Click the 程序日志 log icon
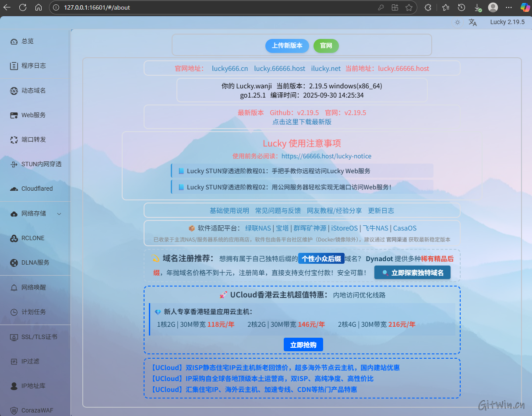Image resolution: width=532 pixels, height=416 pixels. coord(14,66)
